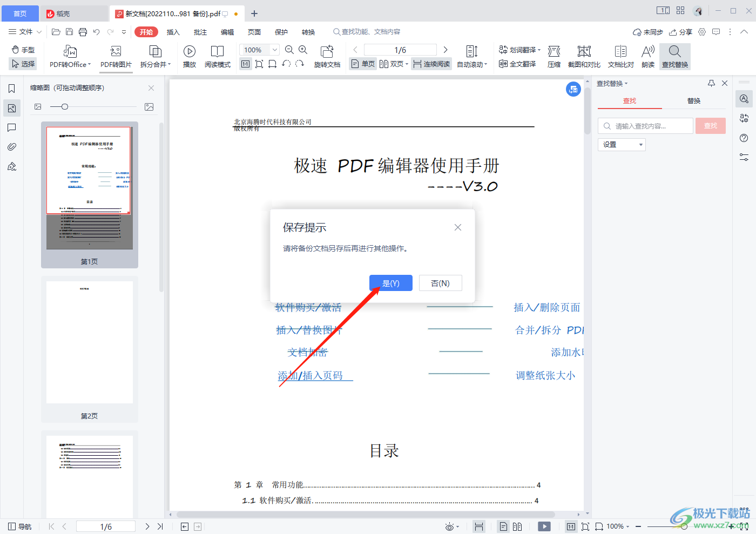Image resolution: width=756 pixels, height=534 pixels.
Task: Open the 设置 settings dropdown in search panel
Action: (x=622, y=144)
